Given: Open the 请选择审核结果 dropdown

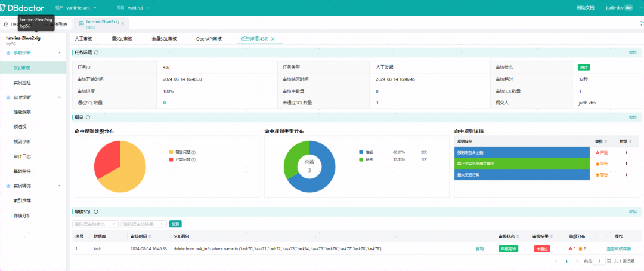Looking at the screenshot, I should (144, 224).
